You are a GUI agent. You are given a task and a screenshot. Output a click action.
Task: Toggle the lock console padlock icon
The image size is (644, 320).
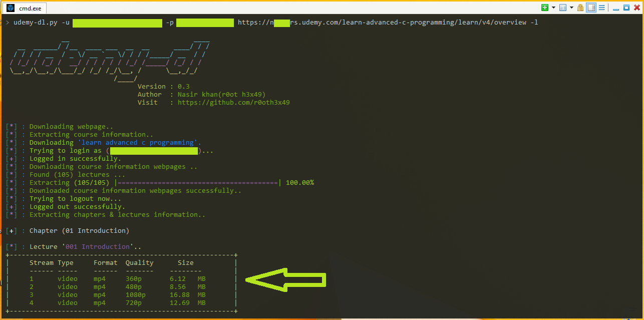click(x=581, y=8)
